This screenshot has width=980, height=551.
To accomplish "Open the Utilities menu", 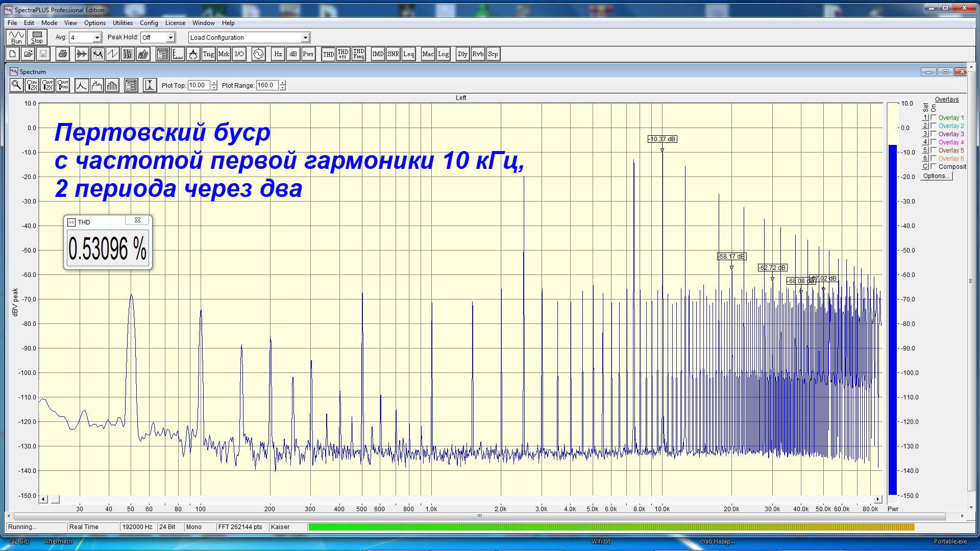I will tap(122, 23).
